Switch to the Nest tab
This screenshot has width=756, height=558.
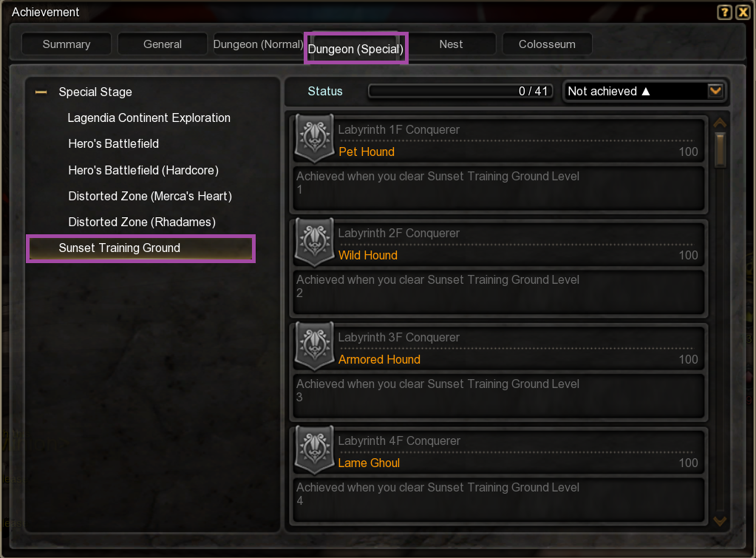coord(452,44)
